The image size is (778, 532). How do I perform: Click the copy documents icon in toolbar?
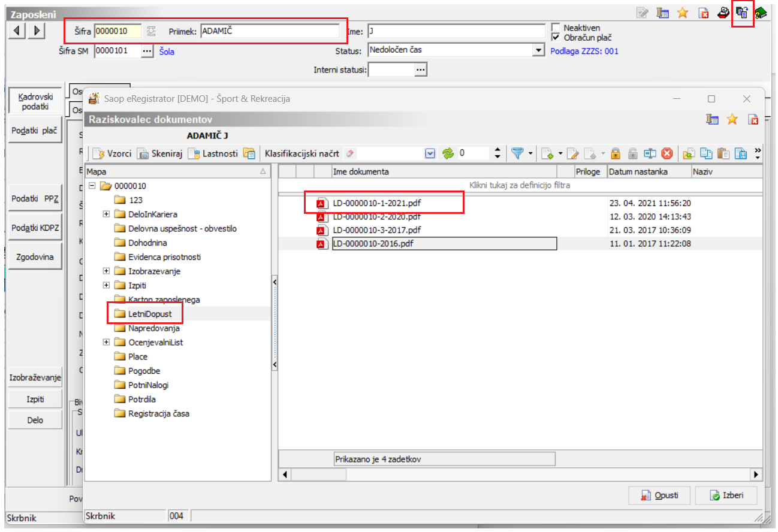[707, 153]
